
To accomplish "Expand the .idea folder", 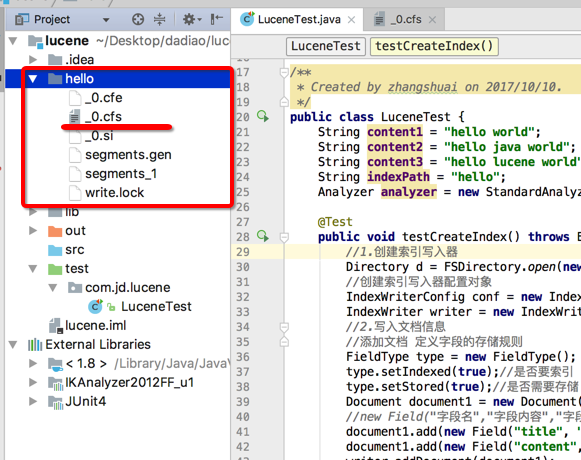I will [x=33, y=59].
